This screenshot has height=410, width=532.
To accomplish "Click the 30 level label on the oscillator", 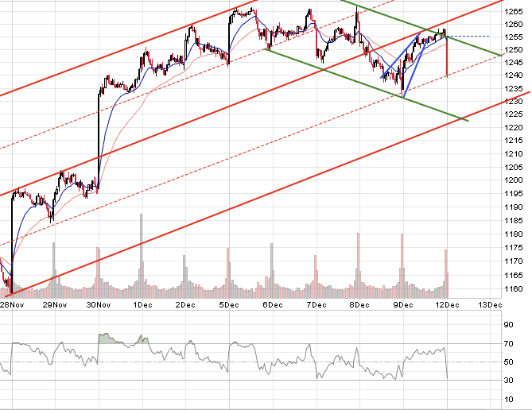I will tap(507, 381).
